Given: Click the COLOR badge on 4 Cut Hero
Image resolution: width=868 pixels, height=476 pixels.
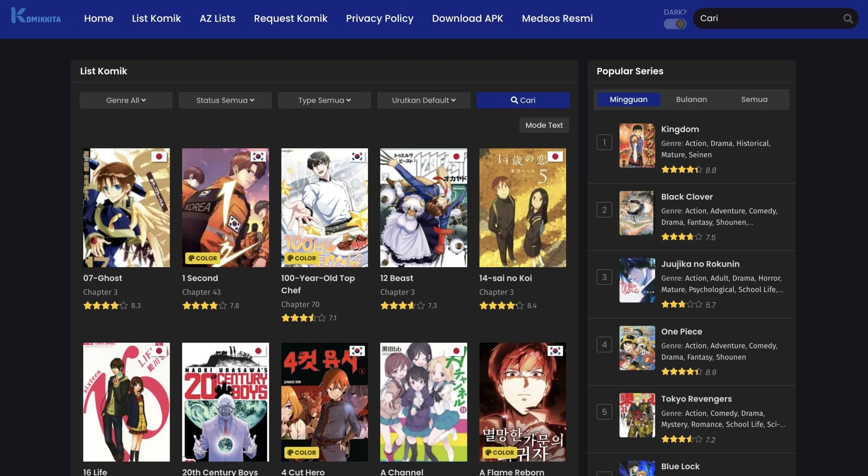Looking at the screenshot, I should coord(302,452).
